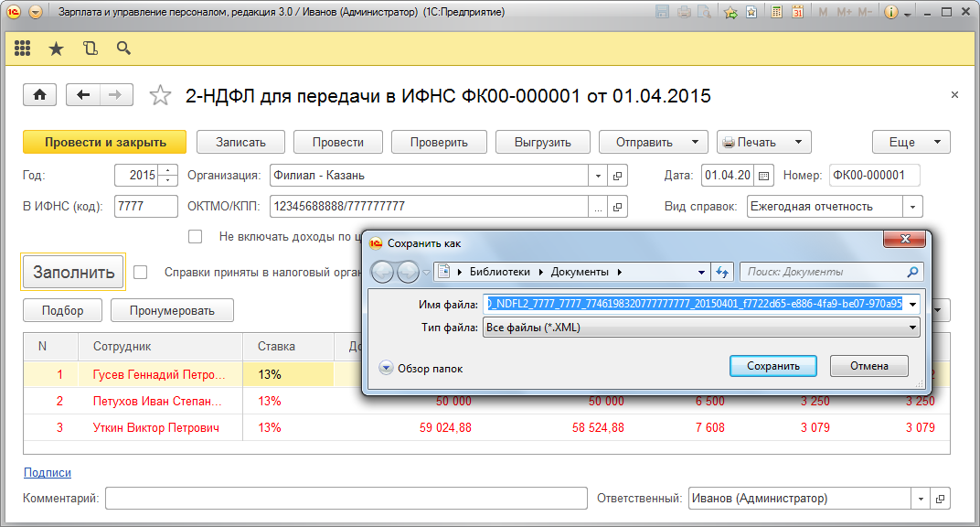Click the Записать button
This screenshot has height=527, width=980.
click(240, 142)
